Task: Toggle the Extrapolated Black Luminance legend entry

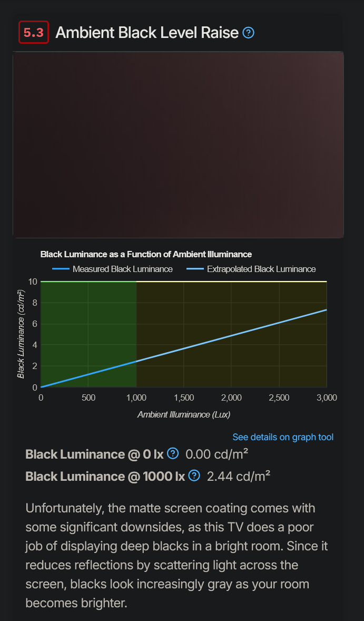Action: point(255,269)
